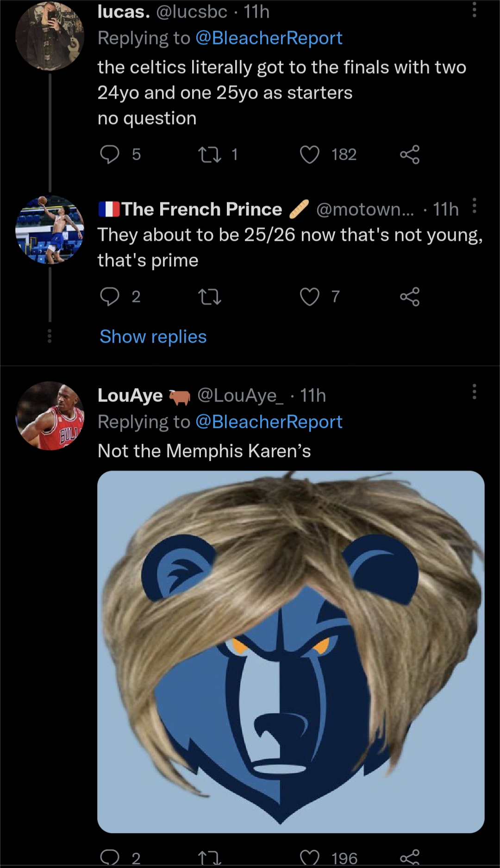Open more options for lucas.'s tweet
Screen dimensions: 500x868
pyautogui.click(x=474, y=10)
